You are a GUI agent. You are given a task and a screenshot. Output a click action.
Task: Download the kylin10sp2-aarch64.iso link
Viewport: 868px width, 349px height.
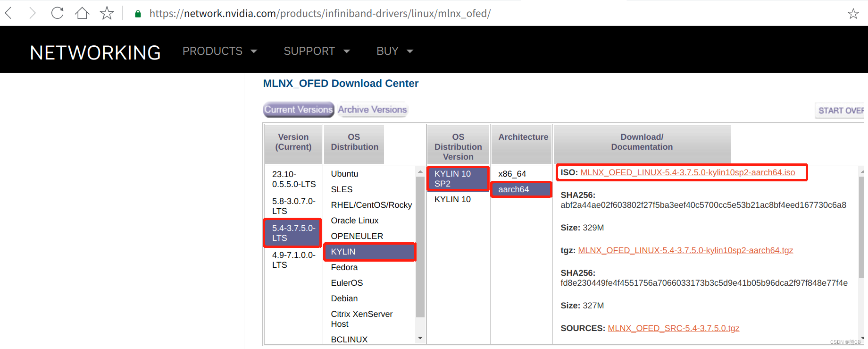point(687,172)
